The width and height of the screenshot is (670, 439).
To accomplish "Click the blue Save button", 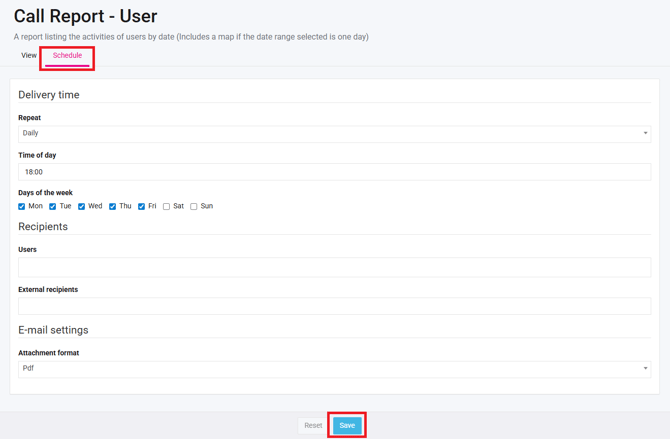I will click(347, 425).
